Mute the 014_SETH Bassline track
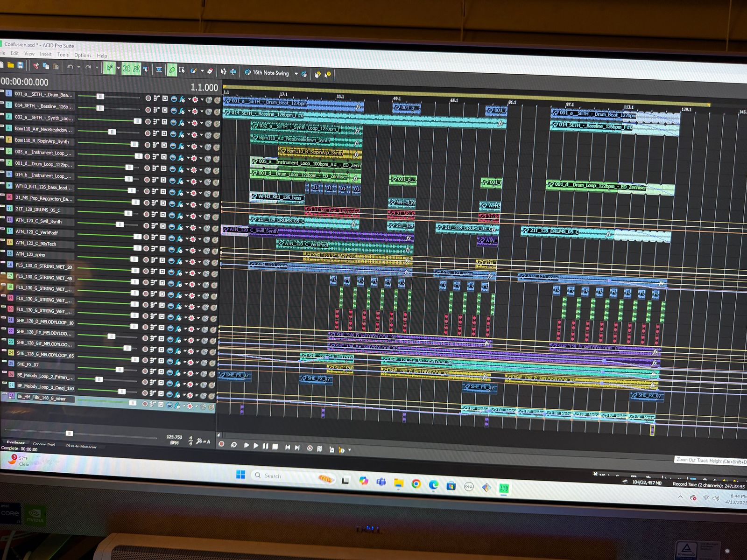The image size is (747, 560). coord(208,112)
